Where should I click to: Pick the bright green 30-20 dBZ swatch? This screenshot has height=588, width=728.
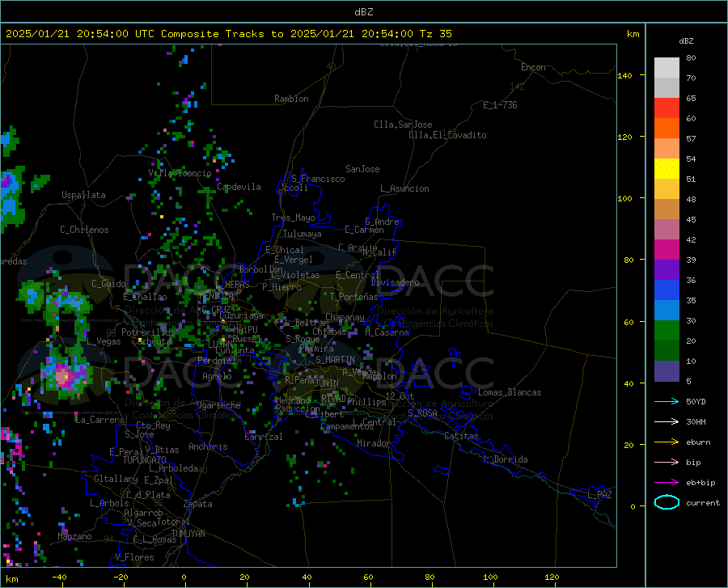667,331
